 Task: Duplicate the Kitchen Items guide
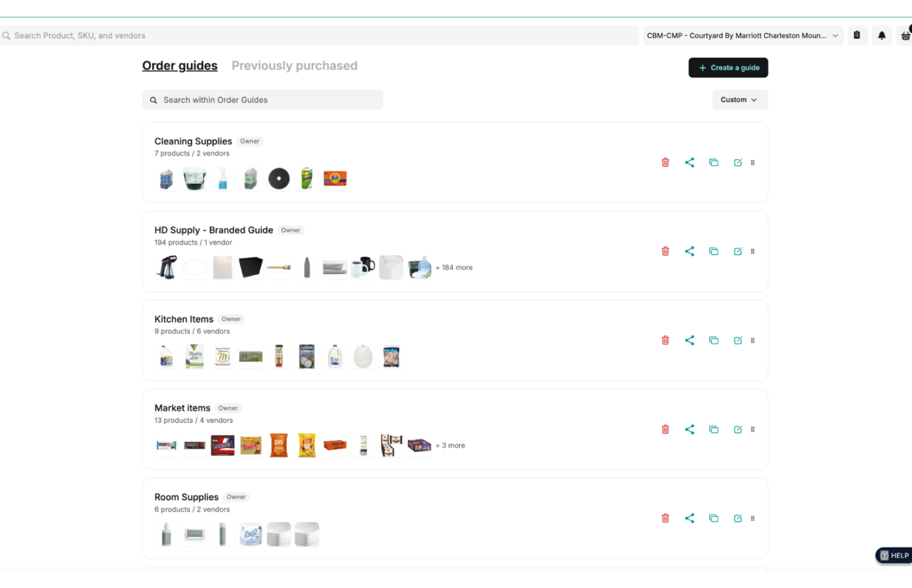point(714,340)
